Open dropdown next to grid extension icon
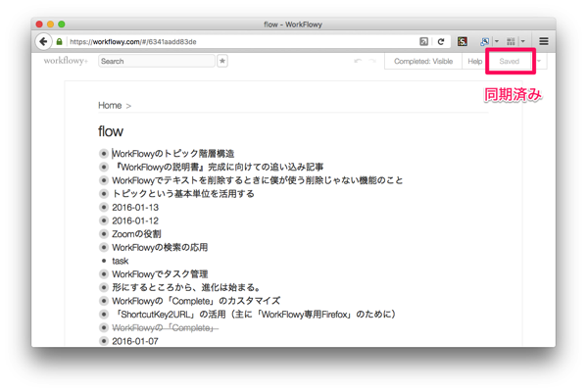 pos(523,41)
